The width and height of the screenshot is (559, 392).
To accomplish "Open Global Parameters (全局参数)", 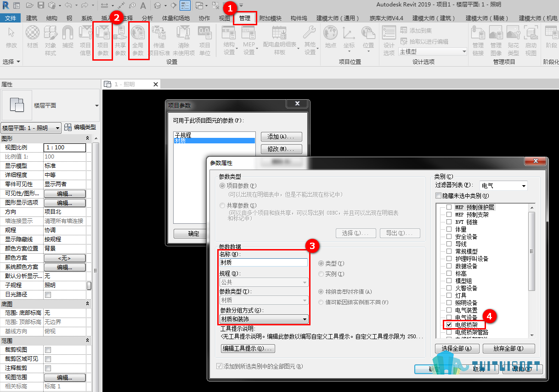I will point(138,40).
